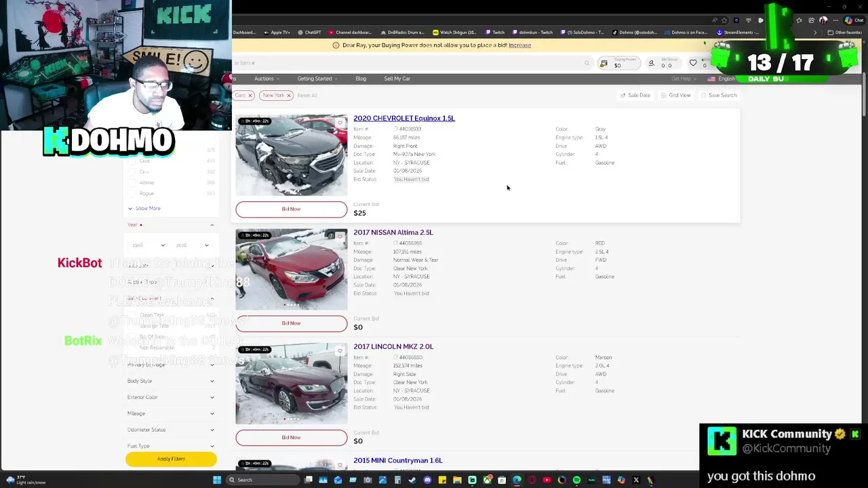Expand the Primary Damage filter

[x=171, y=365]
